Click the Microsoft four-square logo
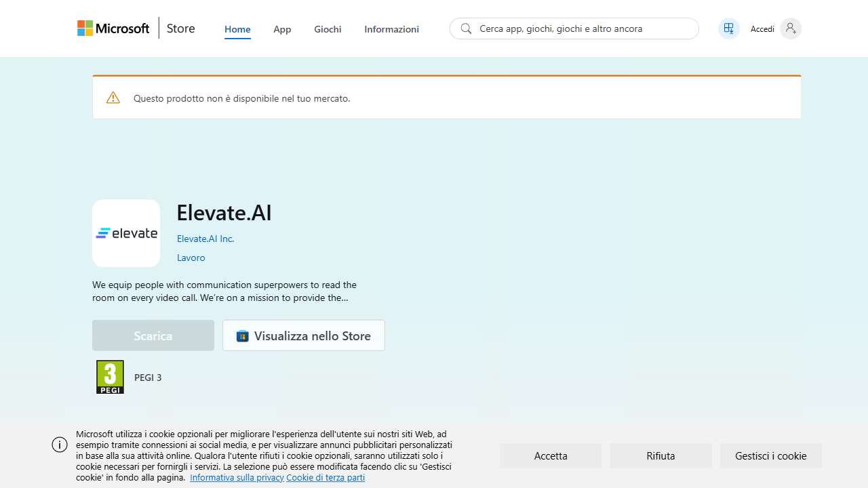868x488 pixels. [x=84, y=28]
